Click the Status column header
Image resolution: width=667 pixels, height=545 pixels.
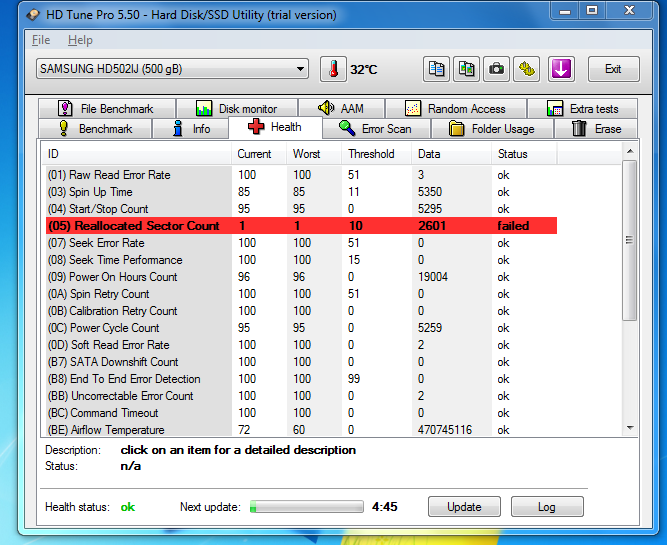524,154
